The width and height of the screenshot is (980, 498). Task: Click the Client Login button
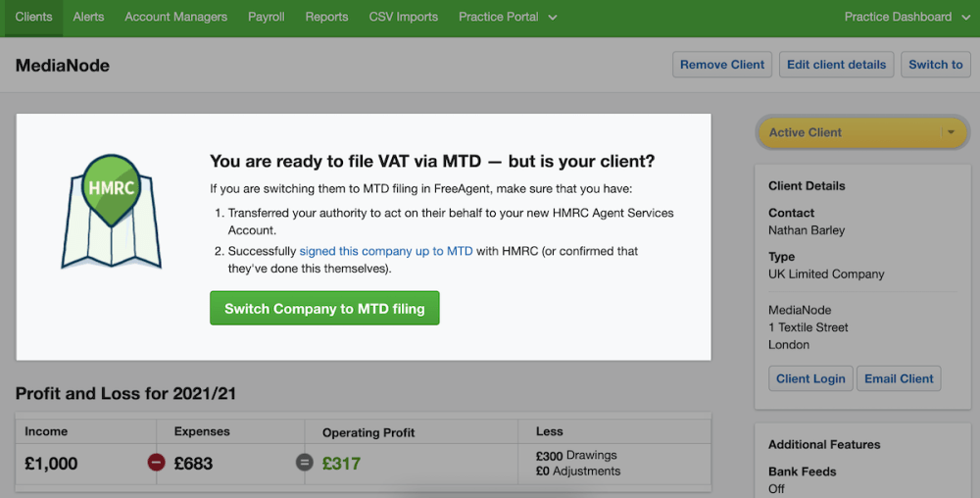(810, 378)
